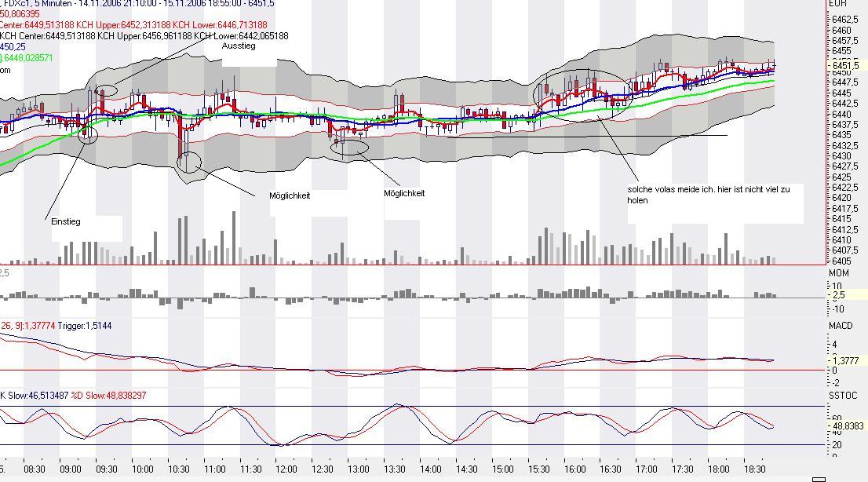The image size is (868, 482).
Task: Click the 6415 price axis label
Action: click(841, 219)
